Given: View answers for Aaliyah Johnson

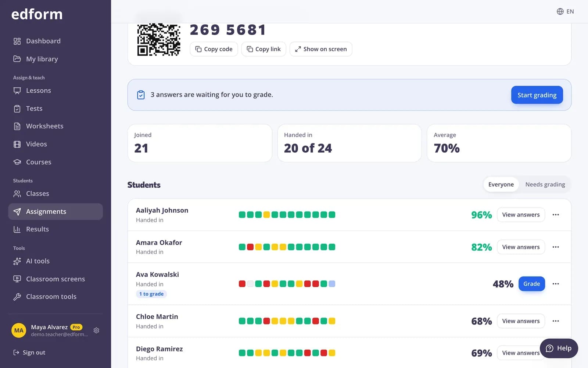Looking at the screenshot, I should tap(521, 215).
